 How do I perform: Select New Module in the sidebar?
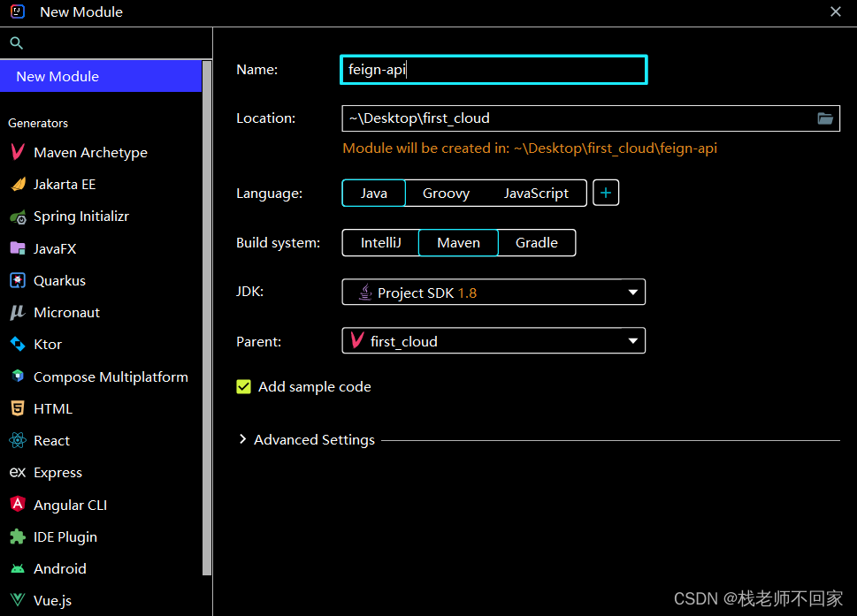pos(101,76)
